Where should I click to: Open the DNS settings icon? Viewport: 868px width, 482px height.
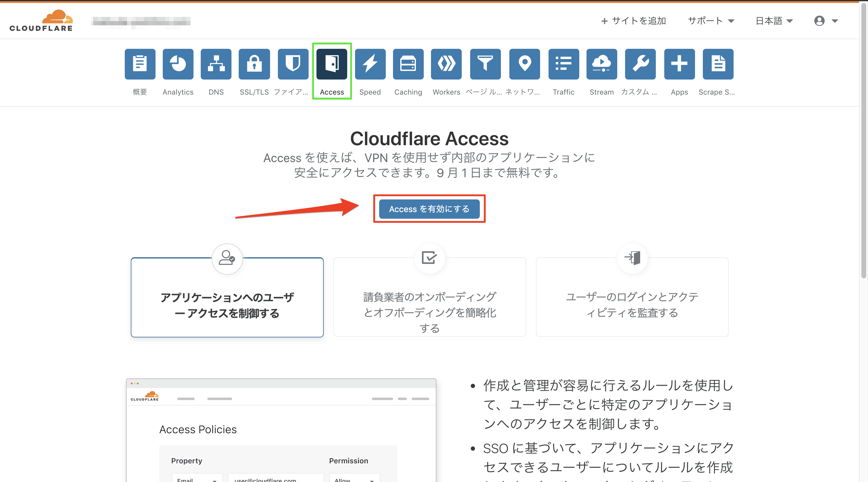[216, 64]
